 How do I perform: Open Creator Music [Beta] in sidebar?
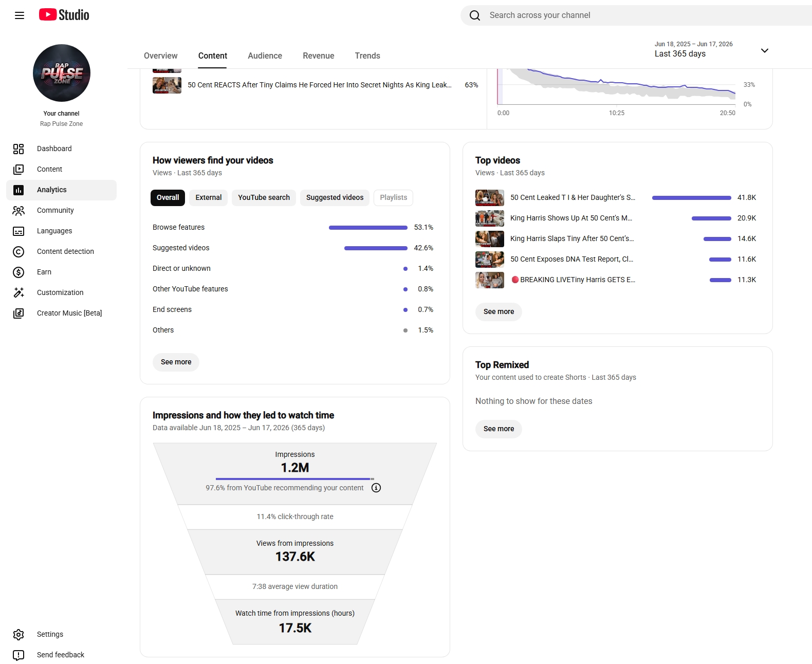69,313
